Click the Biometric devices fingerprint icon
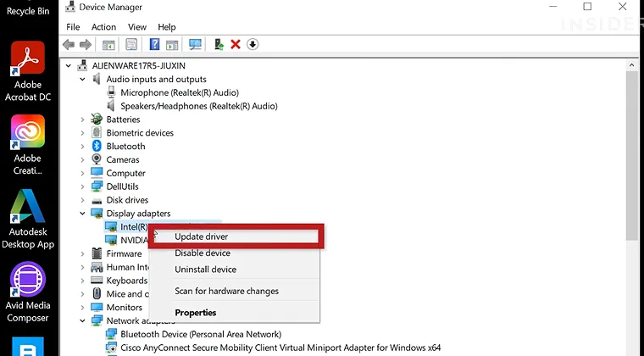This screenshot has height=356, width=644. [97, 132]
